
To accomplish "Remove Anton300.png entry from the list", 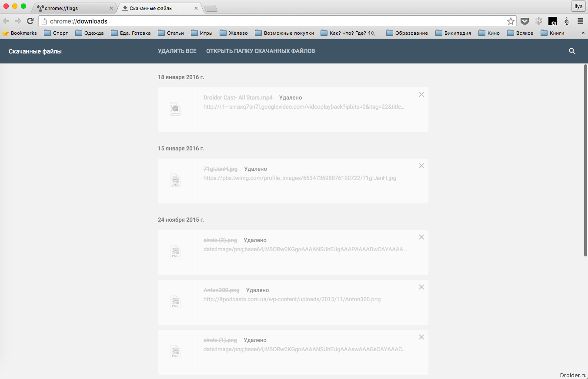I will pyautogui.click(x=421, y=287).
